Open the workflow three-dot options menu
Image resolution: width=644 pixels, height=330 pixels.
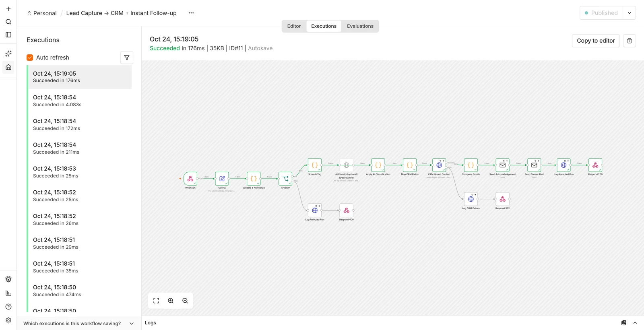tap(191, 13)
